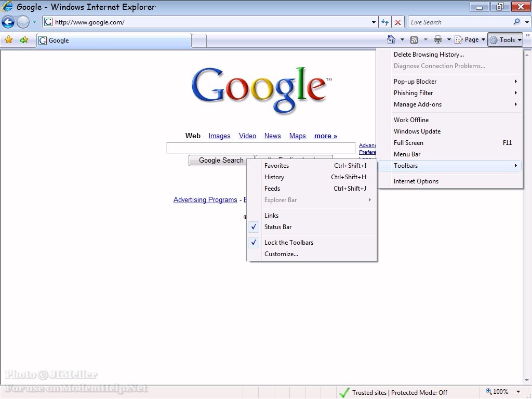
Task: Uncheck the Status Bar option
Action: [278, 227]
